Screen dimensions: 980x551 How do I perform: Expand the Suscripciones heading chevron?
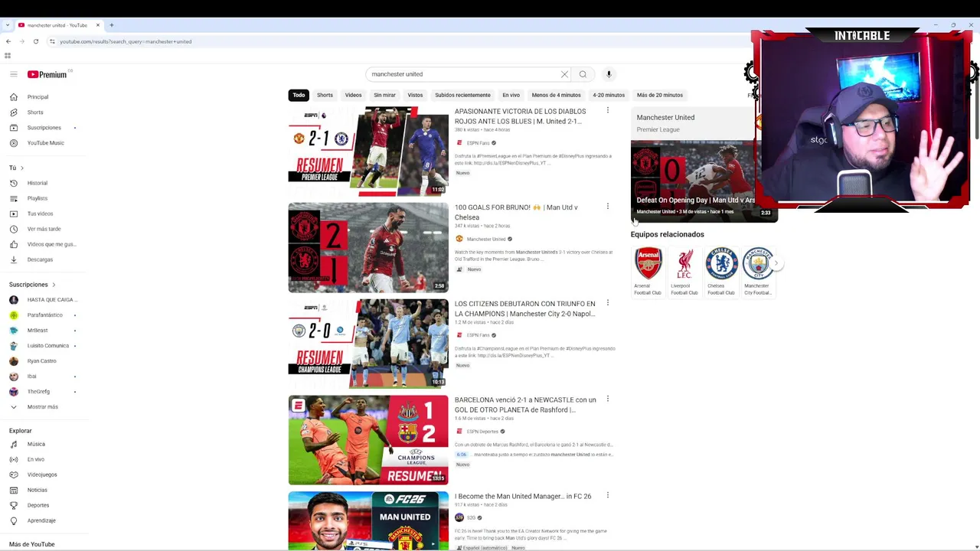pyautogui.click(x=54, y=285)
